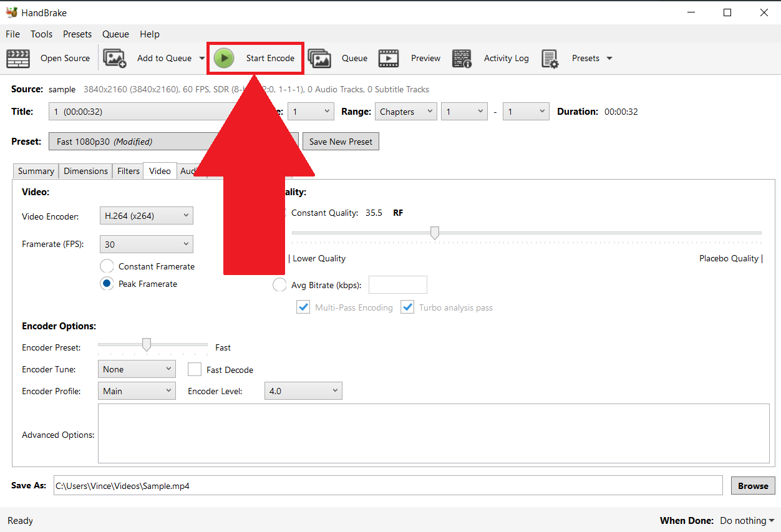Click the Constant Quality slider handle
Viewport: 781px width, 532px height.
click(x=435, y=233)
